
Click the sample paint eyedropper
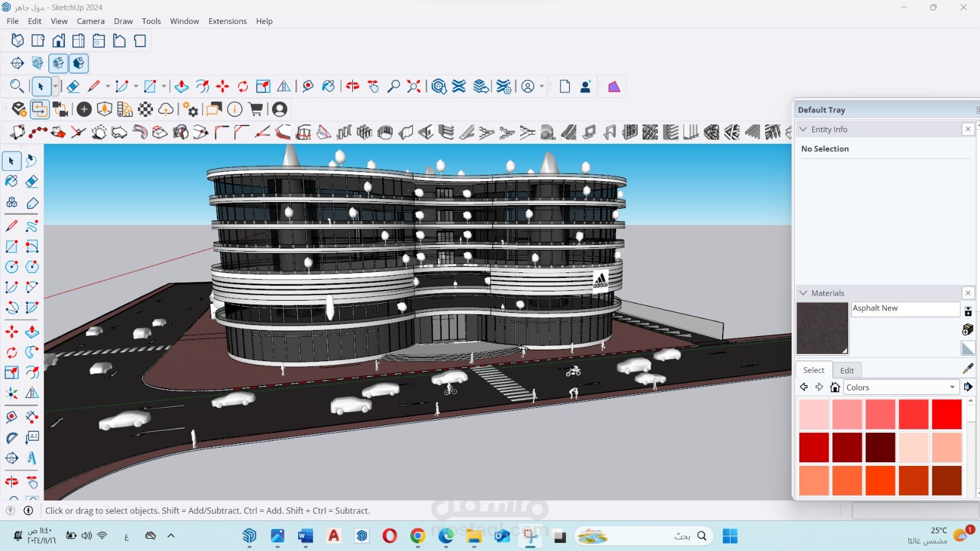(x=968, y=369)
